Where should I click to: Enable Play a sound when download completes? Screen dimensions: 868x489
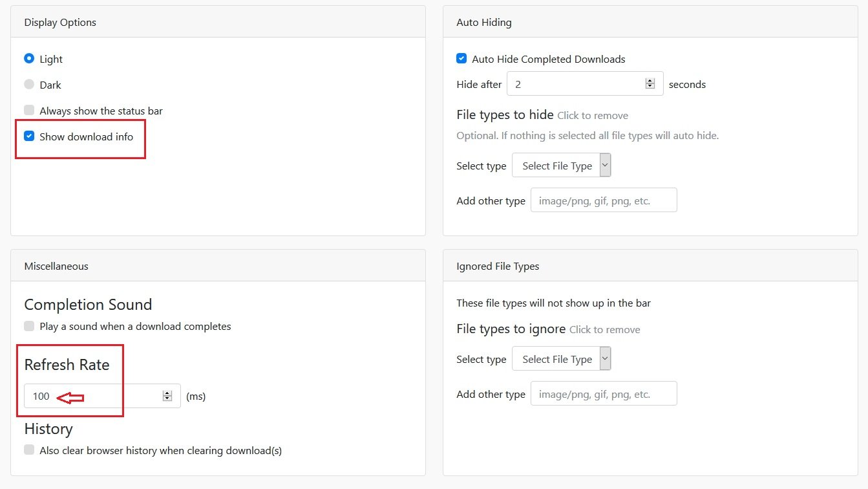pos(29,326)
